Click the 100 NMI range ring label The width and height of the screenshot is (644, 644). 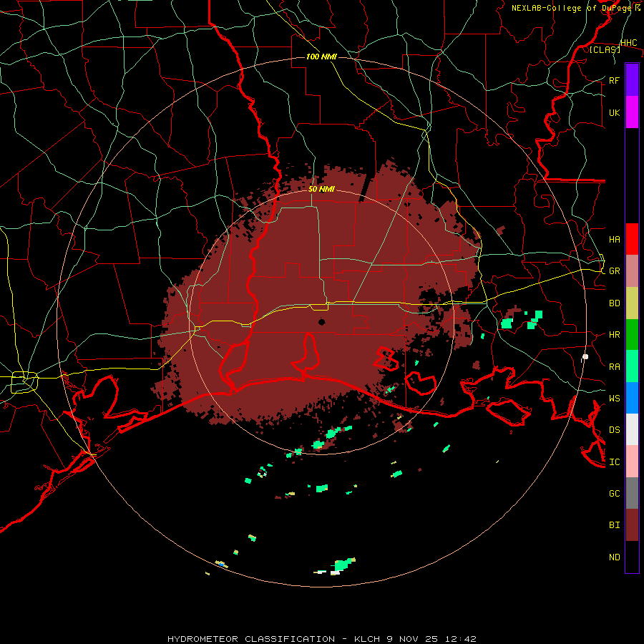click(321, 57)
